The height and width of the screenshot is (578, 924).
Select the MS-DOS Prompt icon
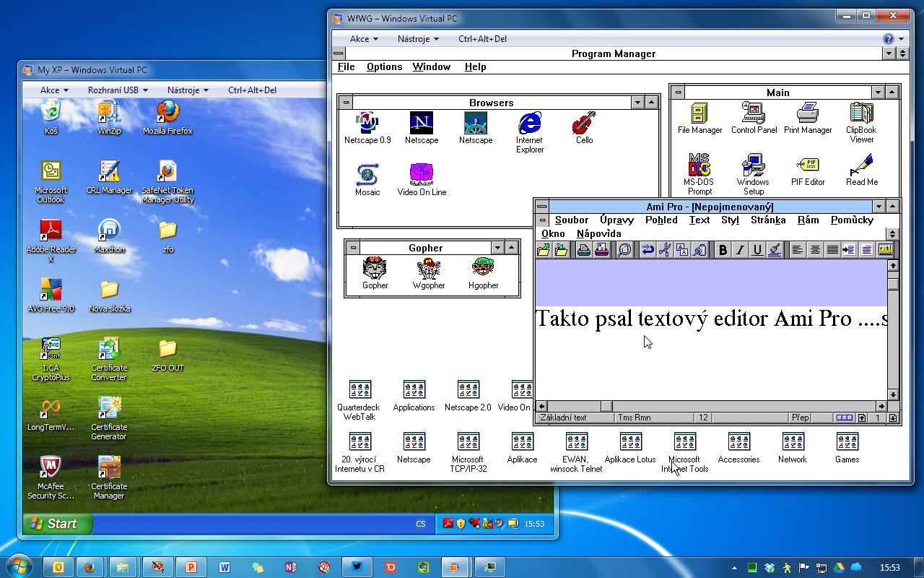click(699, 174)
